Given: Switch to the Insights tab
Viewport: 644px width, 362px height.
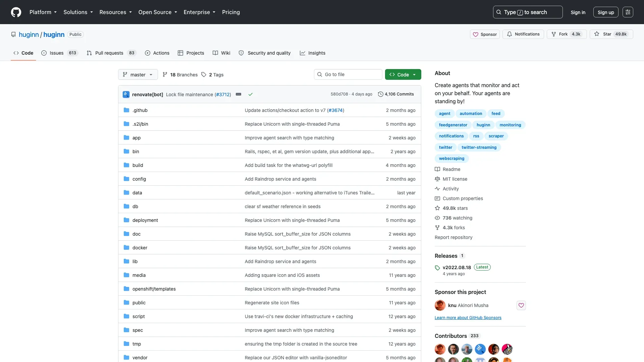Looking at the screenshot, I should (x=313, y=53).
